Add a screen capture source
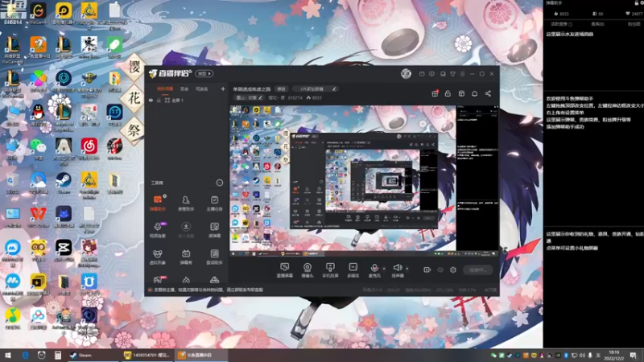This screenshot has width=644, height=362. pyautogui.click(x=285, y=270)
